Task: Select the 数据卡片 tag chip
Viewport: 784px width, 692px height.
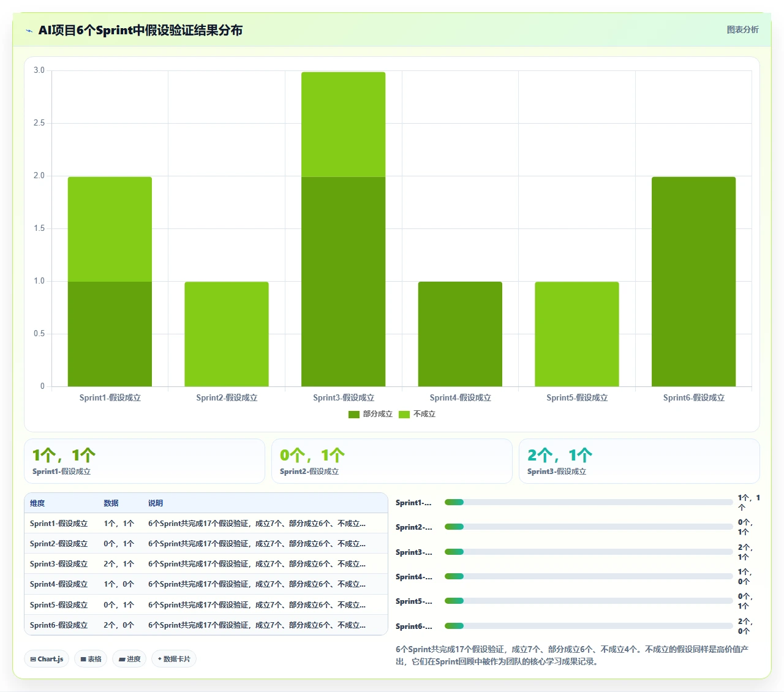Action: 174,659
